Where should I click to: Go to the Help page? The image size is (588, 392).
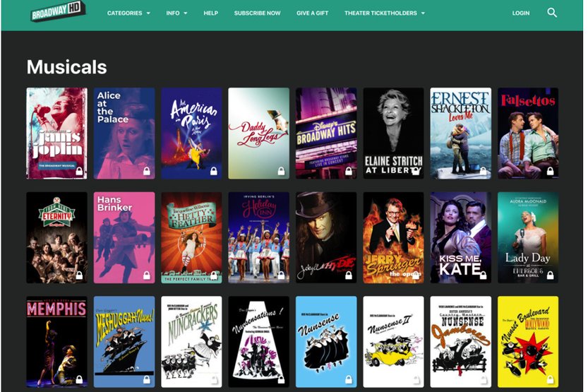point(211,13)
